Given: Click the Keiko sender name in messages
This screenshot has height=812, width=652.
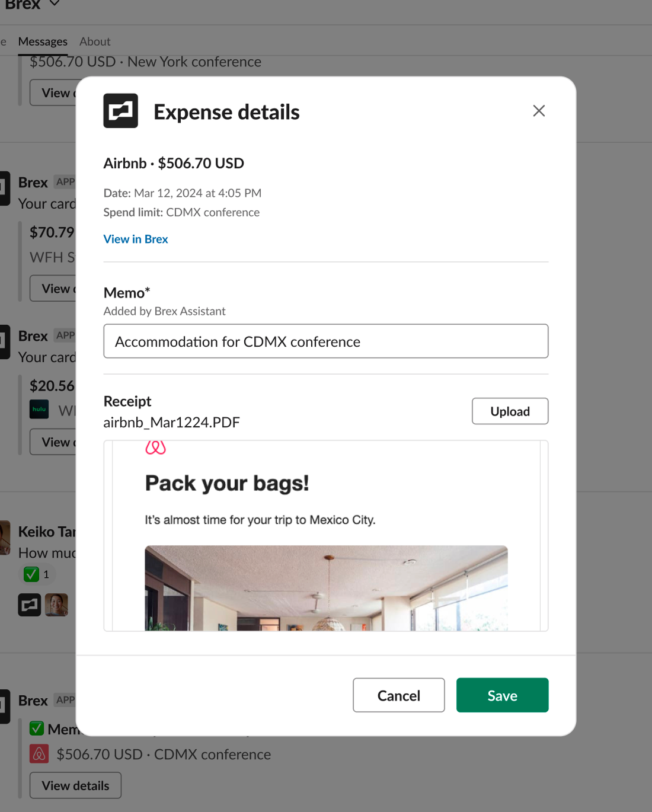Looking at the screenshot, I should (47, 532).
